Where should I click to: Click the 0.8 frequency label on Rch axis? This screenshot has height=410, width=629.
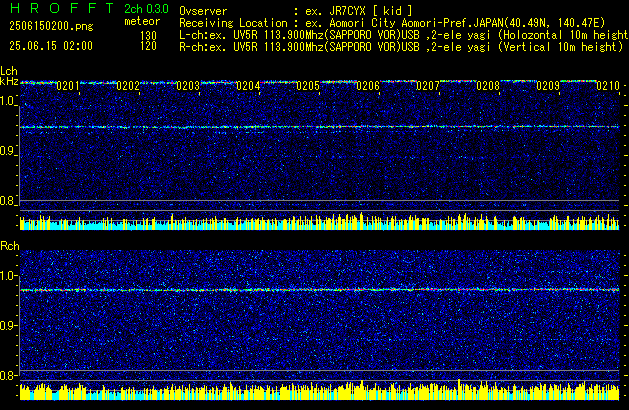8,375
